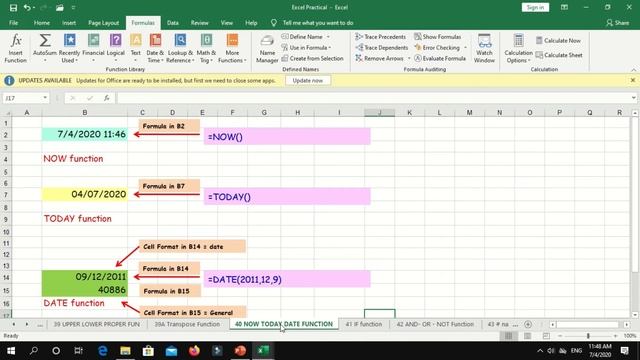Expand the Use in Formula dropdown

point(329,47)
